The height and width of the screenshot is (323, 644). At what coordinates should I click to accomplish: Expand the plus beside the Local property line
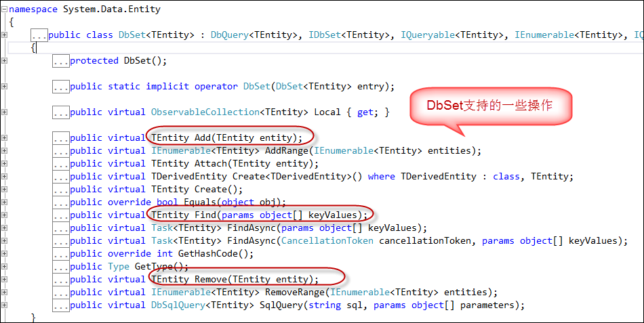tap(5, 112)
